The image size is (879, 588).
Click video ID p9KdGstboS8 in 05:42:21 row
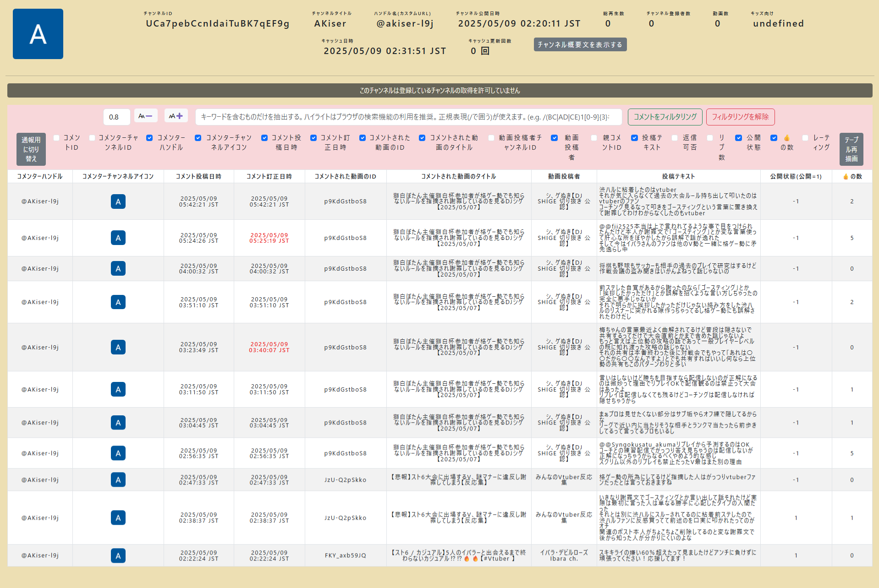345,201
